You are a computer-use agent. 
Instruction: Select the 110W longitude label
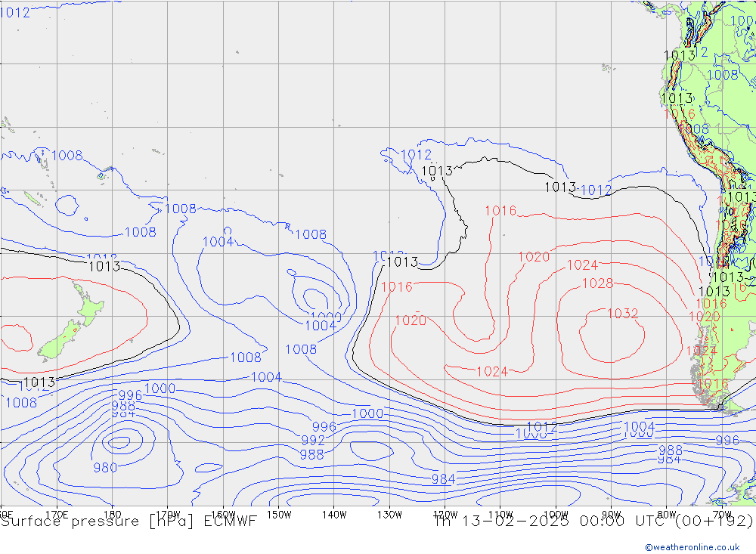coord(500,515)
